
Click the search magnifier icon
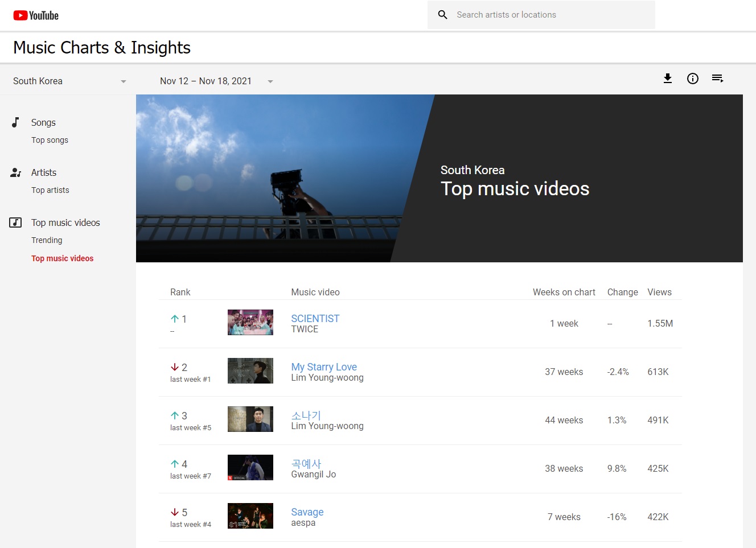point(443,15)
